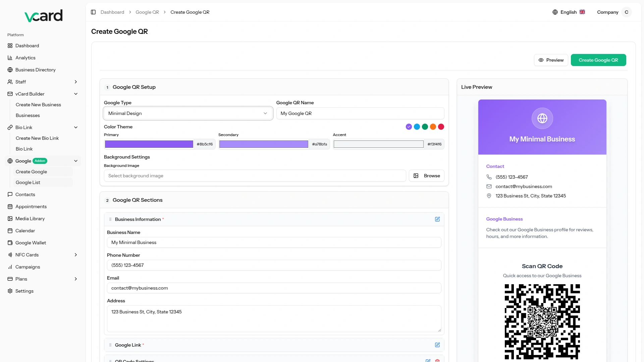Toggle the sidebar panel icon
This screenshot has height=362, width=644.
point(93,12)
